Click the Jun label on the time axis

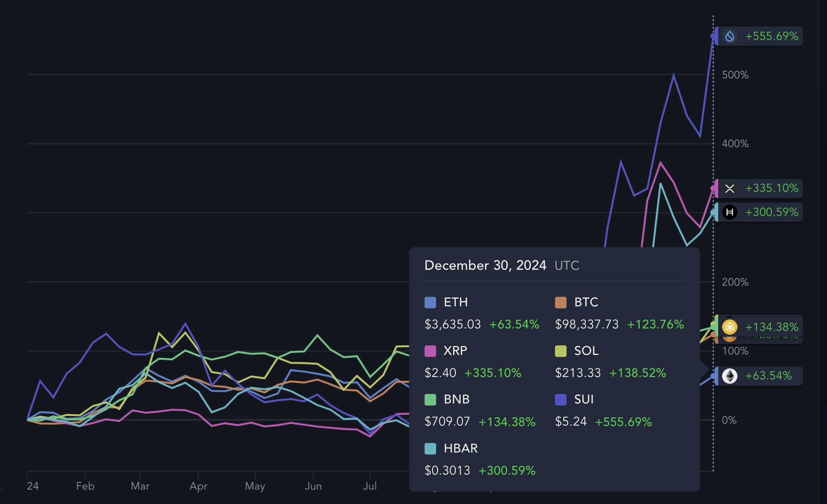point(313,486)
